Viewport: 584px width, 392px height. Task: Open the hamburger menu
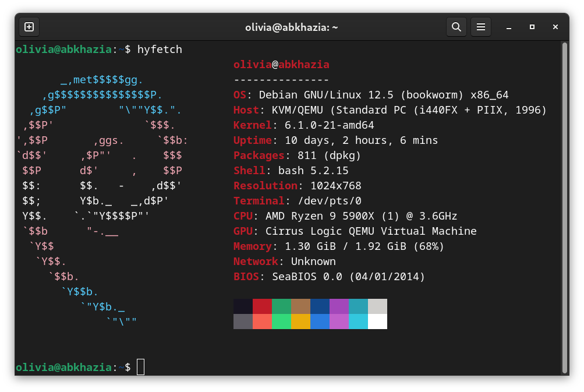coord(480,27)
